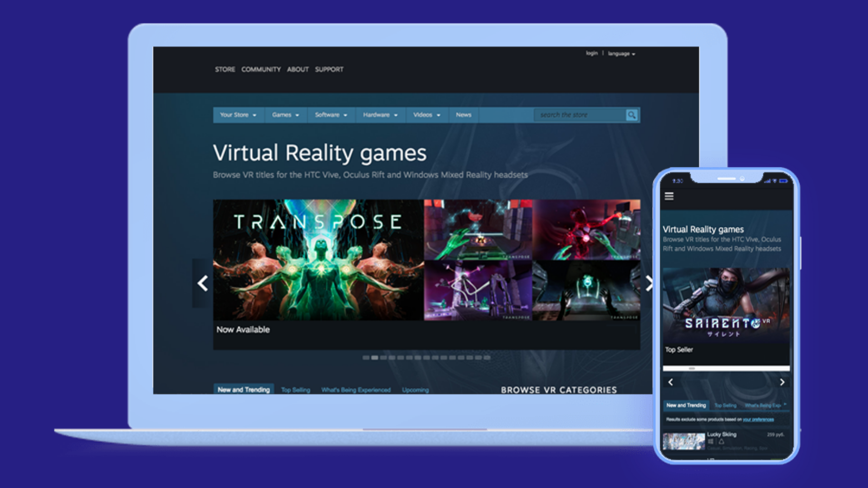Switch to What's Being Exp tab on phone
The image size is (868, 488).
click(762, 406)
